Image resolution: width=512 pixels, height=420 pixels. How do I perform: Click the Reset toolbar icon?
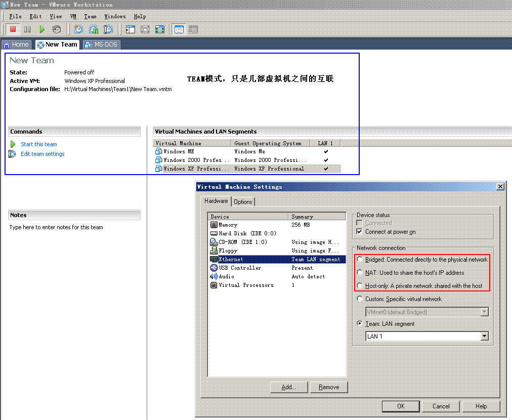(x=57, y=29)
